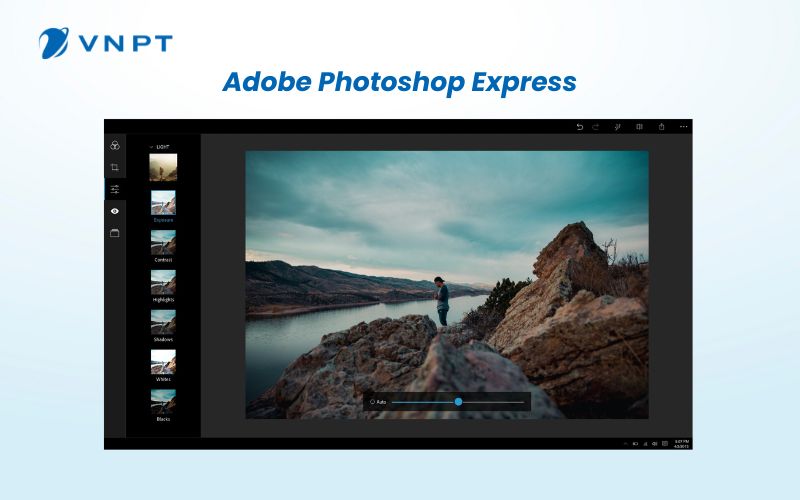The width and height of the screenshot is (800, 500).
Task: Collapse the LIGHT section chevron
Action: click(x=152, y=147)
